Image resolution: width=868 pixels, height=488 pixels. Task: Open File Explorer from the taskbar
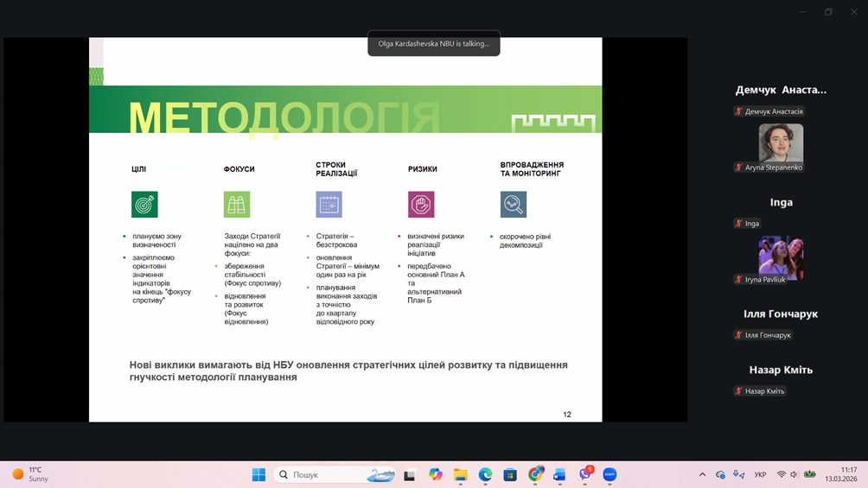coord(461,474)
